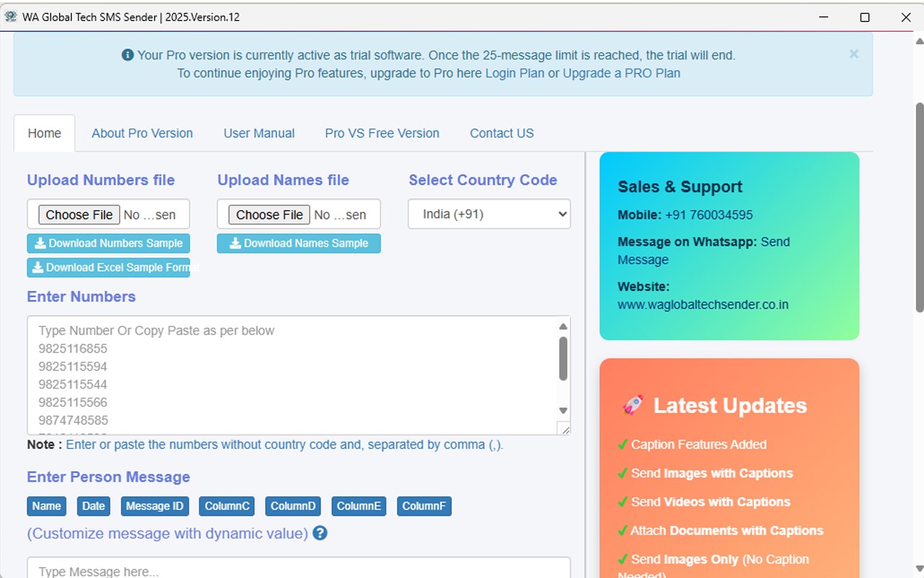Open the Upgrade a PRO Plan link
924x578 pixels.
622,73
